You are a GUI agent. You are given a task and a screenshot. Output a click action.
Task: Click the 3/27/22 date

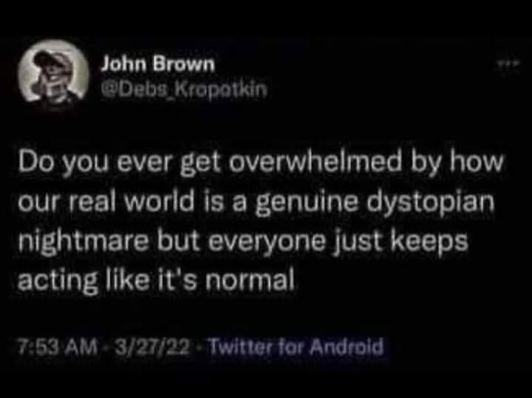[x=152, y=347]
